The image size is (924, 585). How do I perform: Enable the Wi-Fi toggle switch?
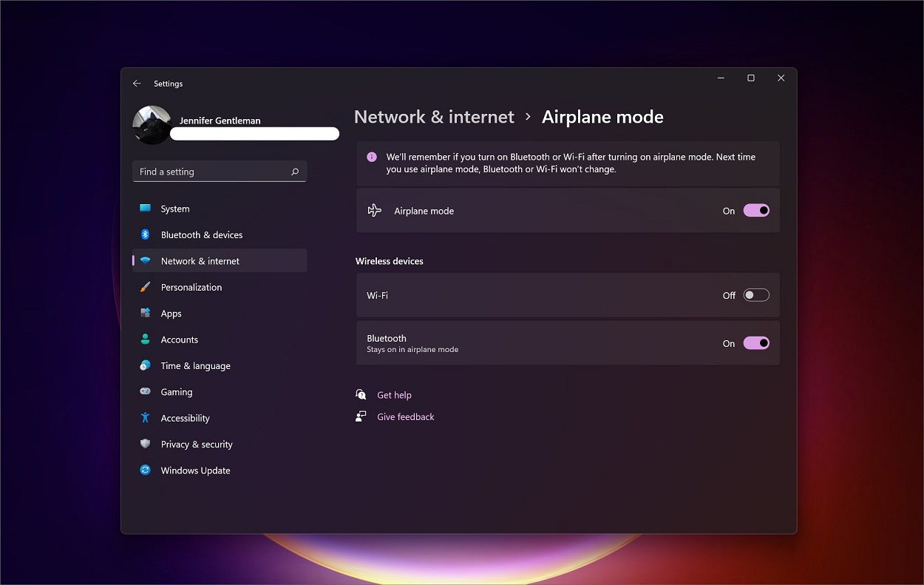click(x=756, y=295)
